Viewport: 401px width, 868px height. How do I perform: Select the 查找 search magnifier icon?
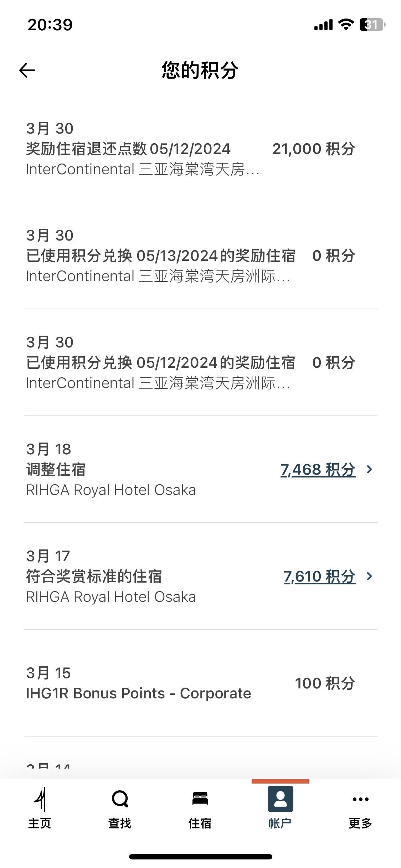120,799
